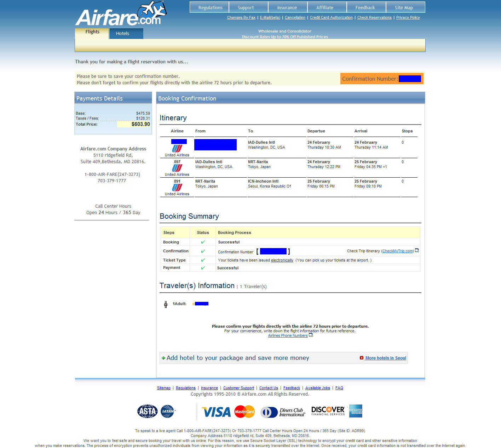Open the Cancellation link
This screenshot has height=448, width=501.
click(295, 17)
